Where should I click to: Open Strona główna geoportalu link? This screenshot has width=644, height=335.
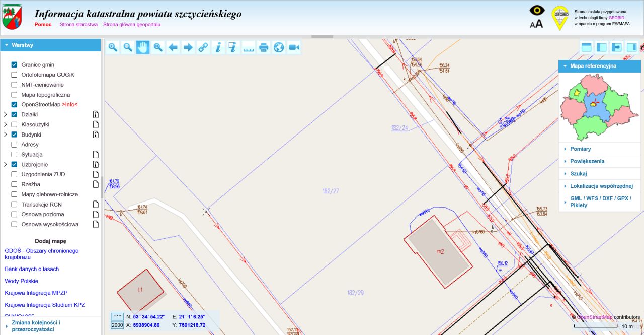(132, 24)
